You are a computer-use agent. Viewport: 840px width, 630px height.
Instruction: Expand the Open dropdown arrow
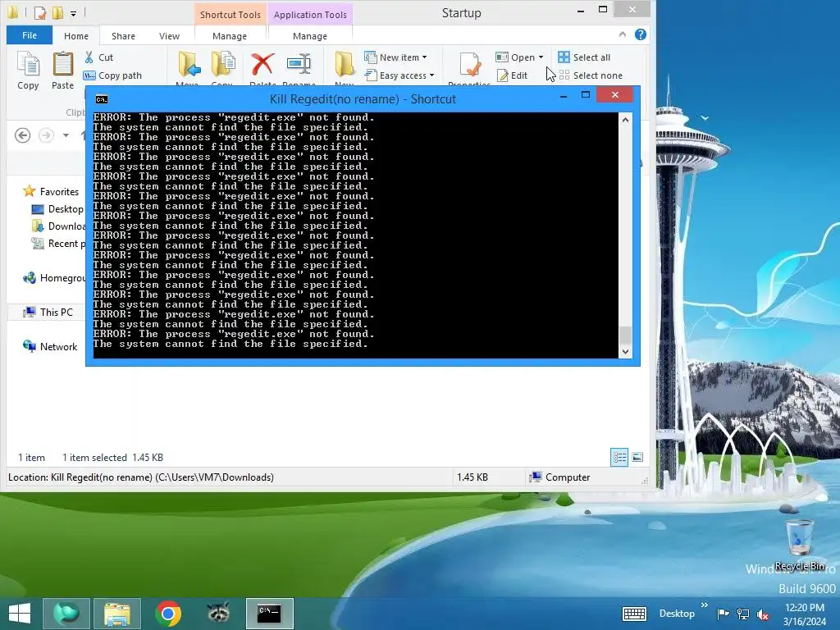(541, 57)
